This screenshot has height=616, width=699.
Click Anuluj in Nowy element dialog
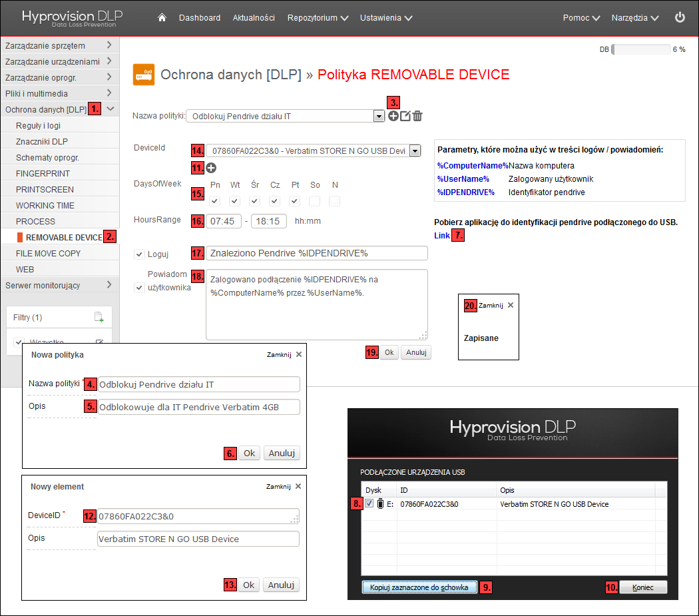[281, 585]
